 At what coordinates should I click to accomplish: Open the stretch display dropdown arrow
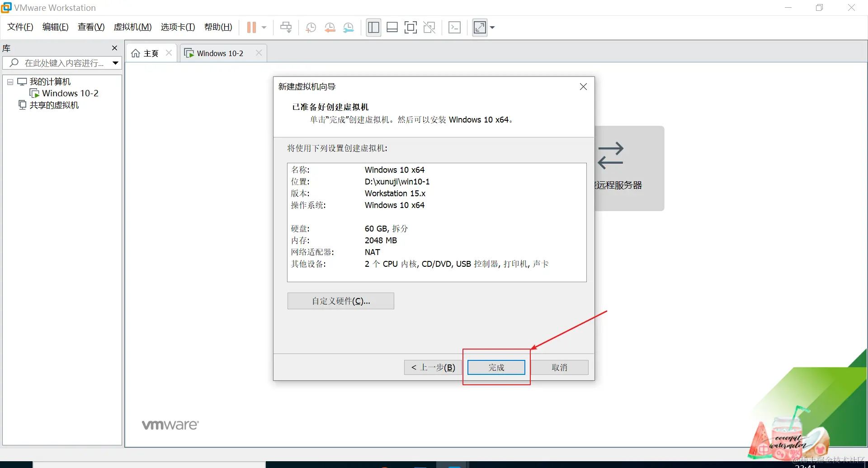point(492,28)
